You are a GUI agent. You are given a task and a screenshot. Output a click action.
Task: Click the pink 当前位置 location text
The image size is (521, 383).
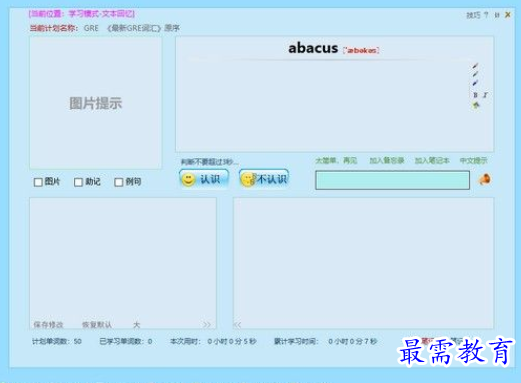[x=82, y=14]
